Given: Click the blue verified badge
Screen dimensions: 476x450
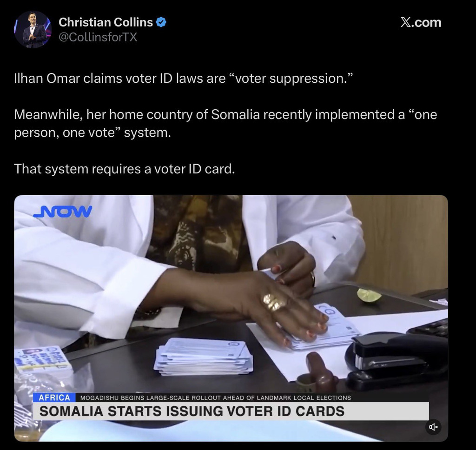Looking at the screenshot, I should tap(161, 22).
